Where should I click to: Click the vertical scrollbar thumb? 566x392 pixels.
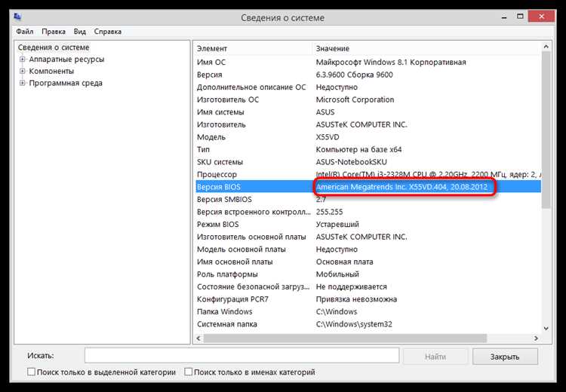click(x=546, y=130)
